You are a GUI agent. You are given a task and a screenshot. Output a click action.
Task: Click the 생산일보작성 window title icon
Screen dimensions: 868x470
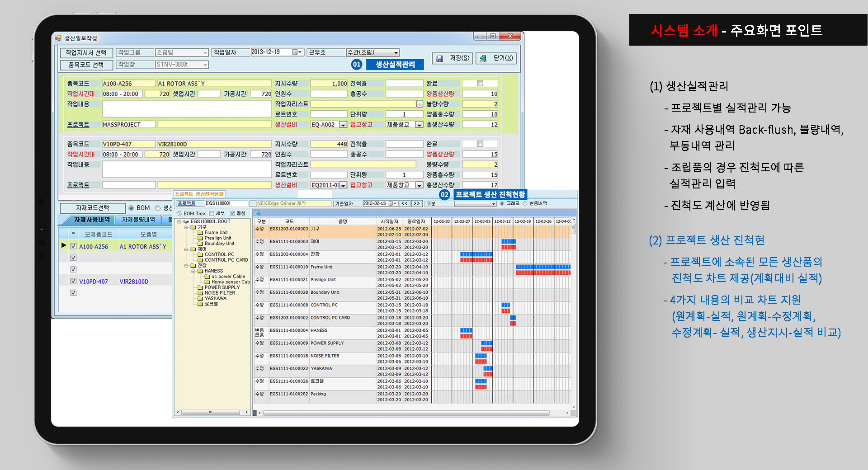58,38
